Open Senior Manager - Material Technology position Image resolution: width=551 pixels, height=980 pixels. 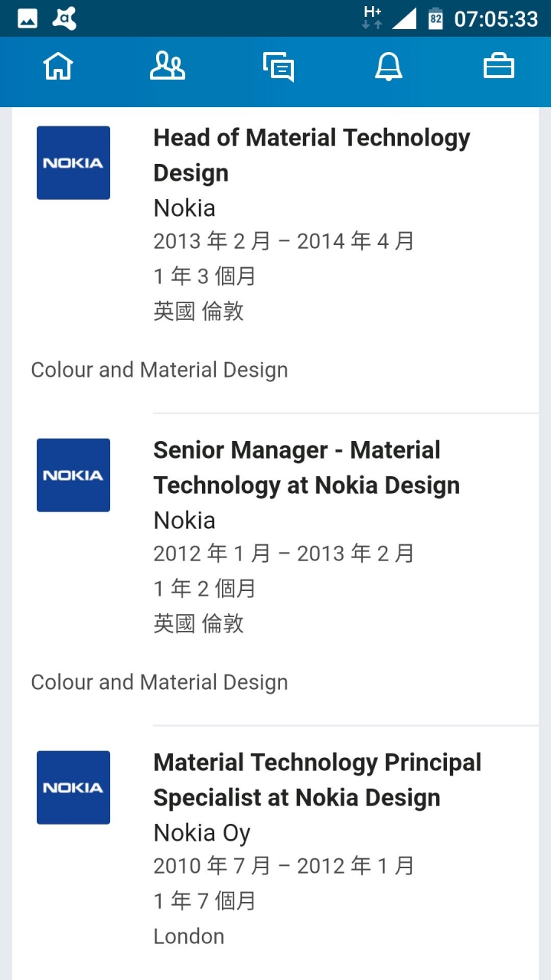pos(306,468)
